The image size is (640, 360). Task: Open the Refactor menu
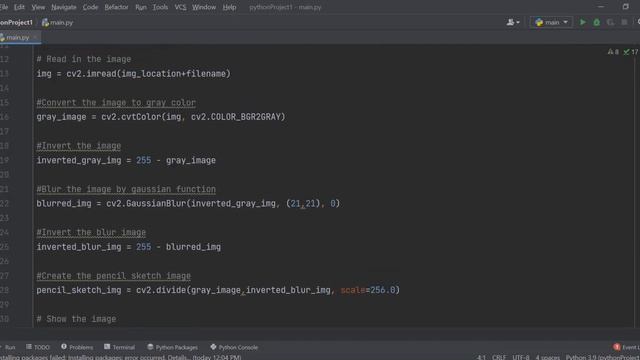point(116,7)
